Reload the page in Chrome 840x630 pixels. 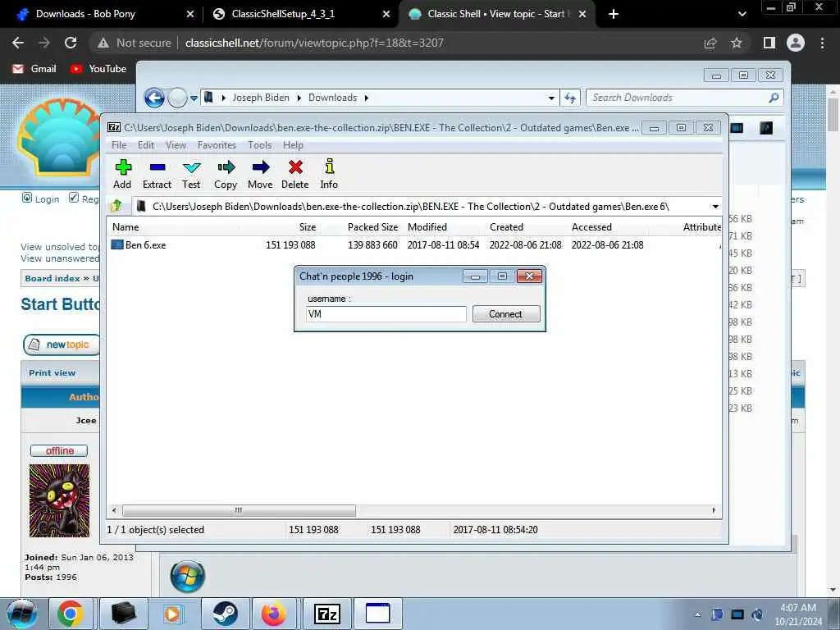pyautogui.click(x=71, y=43)
